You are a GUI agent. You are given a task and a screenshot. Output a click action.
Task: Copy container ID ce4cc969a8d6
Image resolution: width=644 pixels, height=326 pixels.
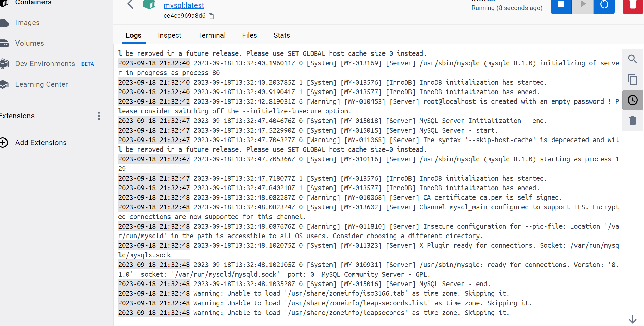(x=211, y=16)
